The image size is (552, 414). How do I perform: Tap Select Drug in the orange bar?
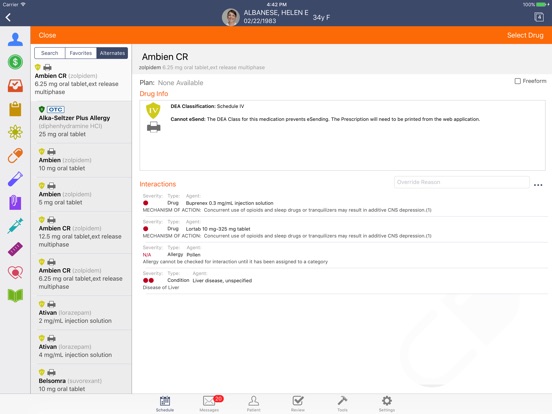[525, 35]
